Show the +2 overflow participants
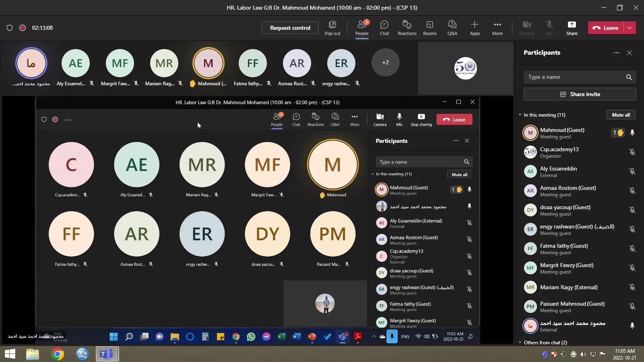Viewport: 644px width, 362px height. [x=385, y=62]
